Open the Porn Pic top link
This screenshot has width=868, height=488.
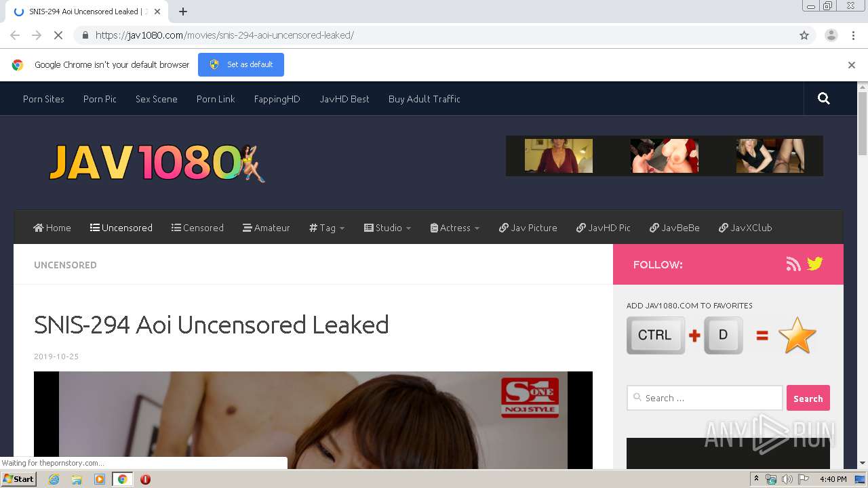coord(100,99)
